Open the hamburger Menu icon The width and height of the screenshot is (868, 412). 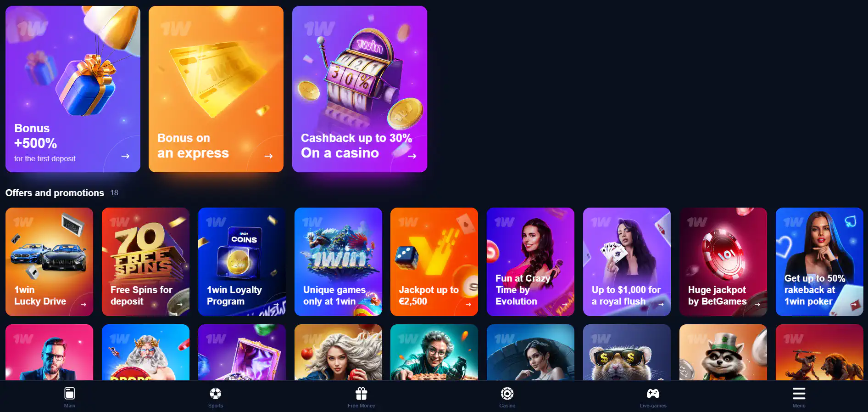click(799, 394)
